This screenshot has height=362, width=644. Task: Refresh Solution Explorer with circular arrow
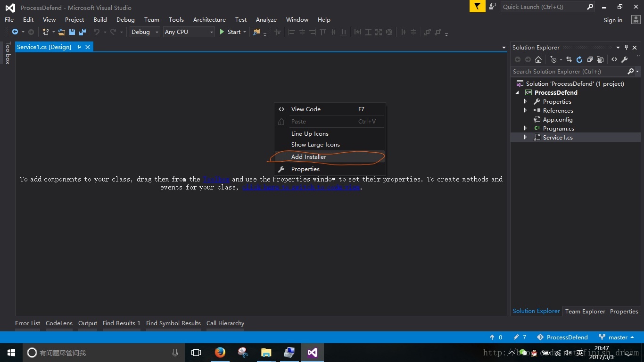tap(579, 59)
